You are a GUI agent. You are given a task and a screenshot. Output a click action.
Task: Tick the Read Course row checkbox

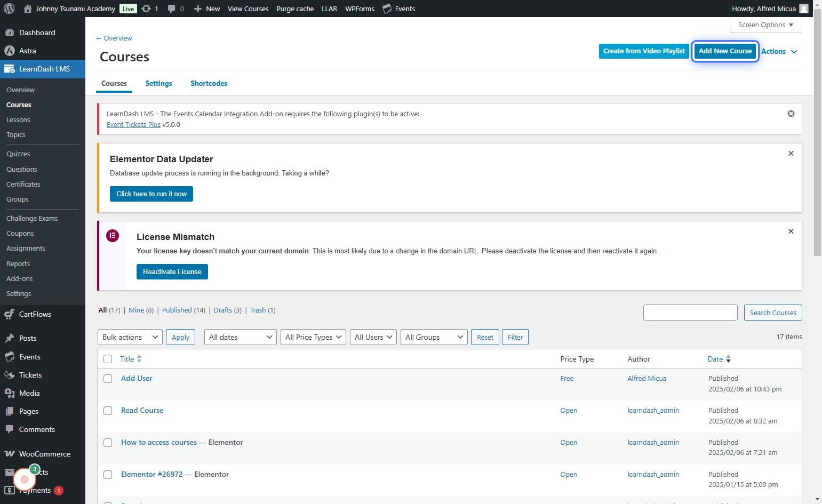point(108,411)
